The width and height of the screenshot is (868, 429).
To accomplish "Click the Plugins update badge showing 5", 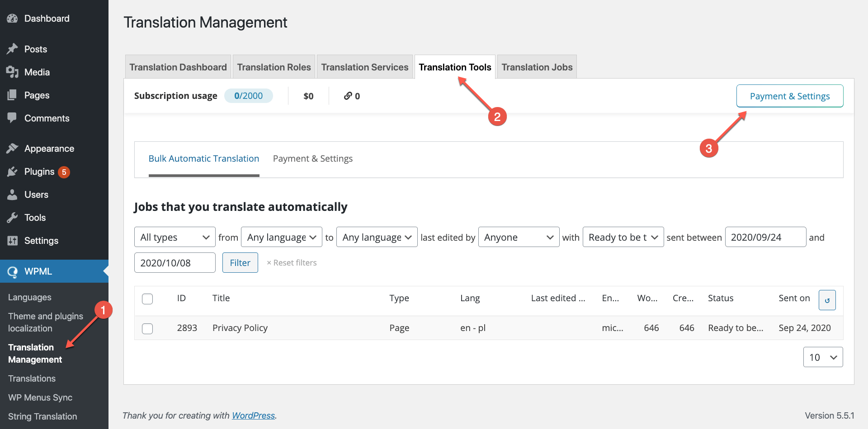I will click(64, 172).
